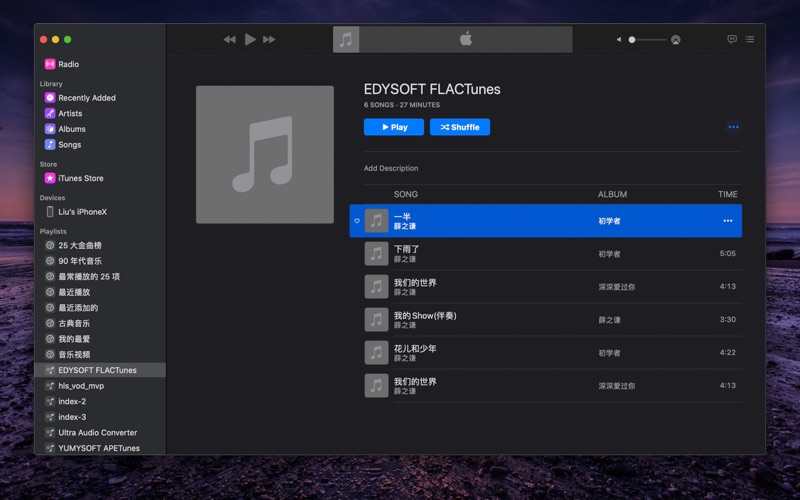This screenshot has width=800, height=500.
Task: Open the YUMYSOFT APETunes playlist
Action: point(100,448)
